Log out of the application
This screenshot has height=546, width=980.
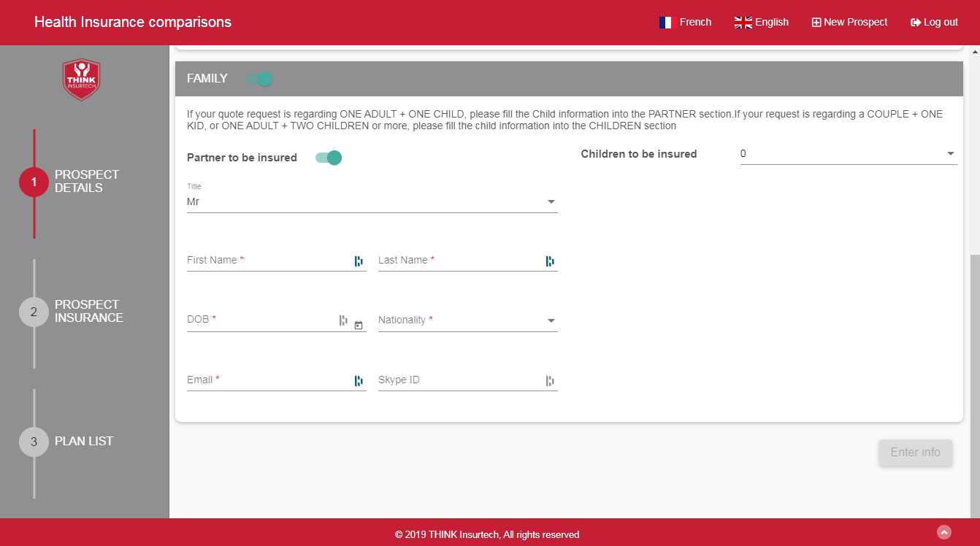(x=934, y=23)
